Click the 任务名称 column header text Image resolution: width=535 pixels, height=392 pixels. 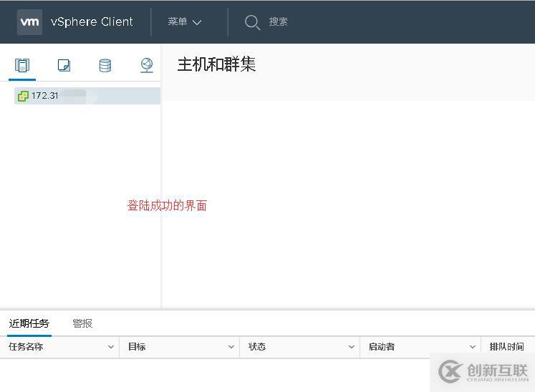[x=26, y=347]
